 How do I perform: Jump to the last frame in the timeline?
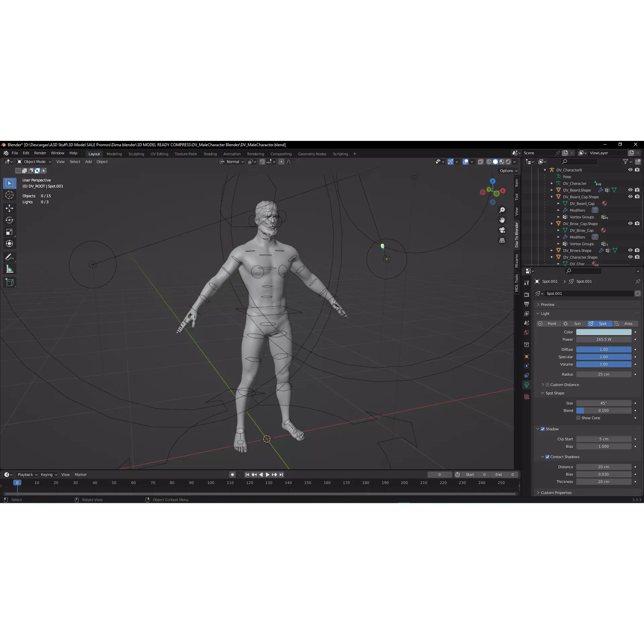coord(281,475)
